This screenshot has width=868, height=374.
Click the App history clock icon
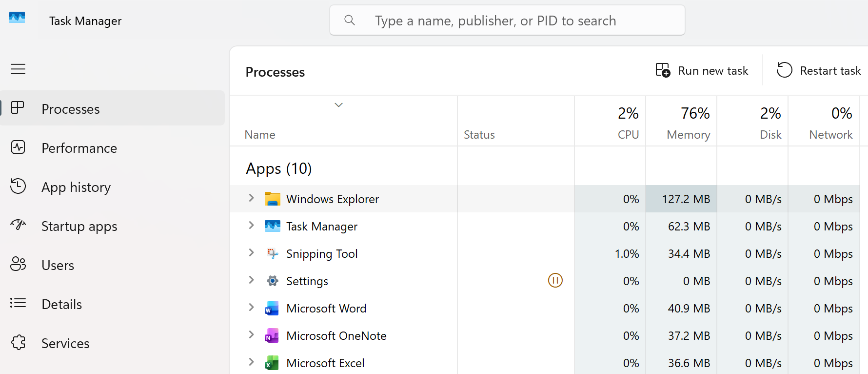click(x=18, y=186)
